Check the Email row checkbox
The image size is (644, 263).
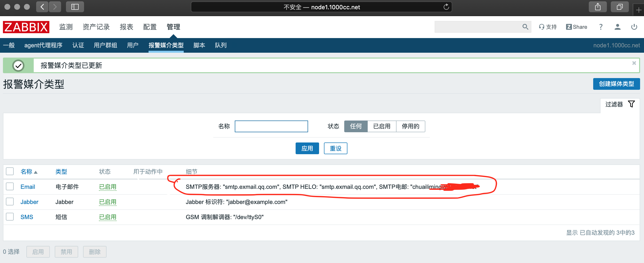pos(10,187)
